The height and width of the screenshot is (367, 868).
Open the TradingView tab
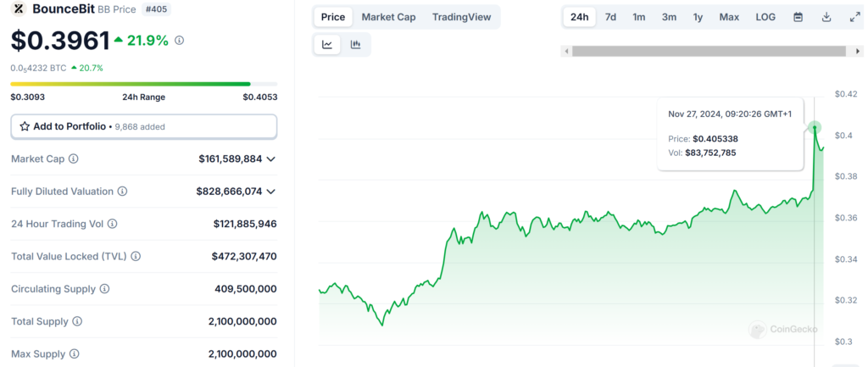[462, 17]
